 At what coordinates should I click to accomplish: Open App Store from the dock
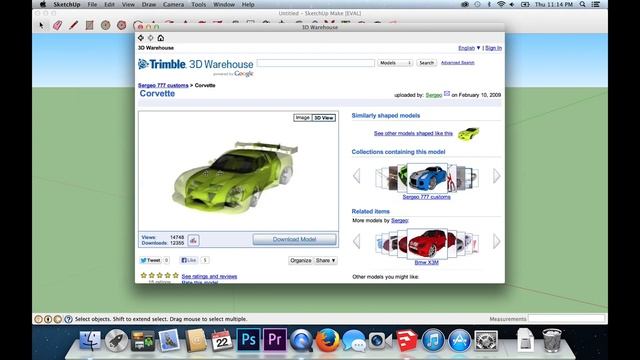(460, 340)
